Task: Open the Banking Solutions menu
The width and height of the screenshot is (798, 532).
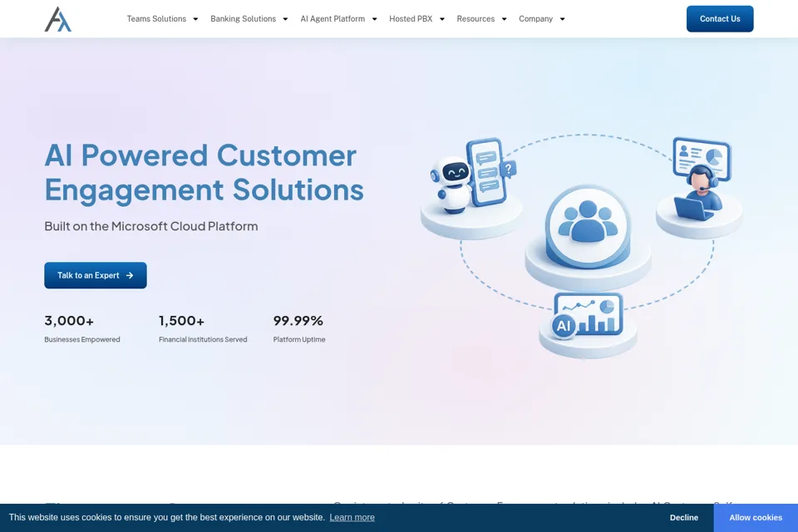Action: pos(244,19)
